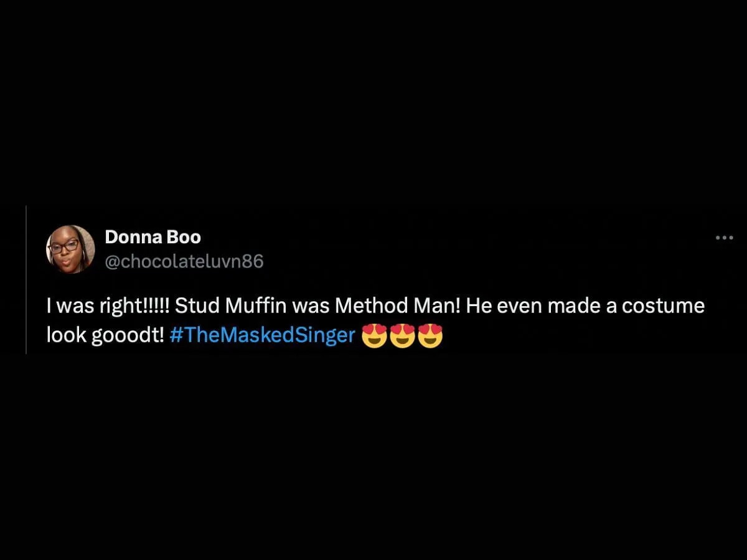Open the Donna Boo display name link
Screen dimensions: 747x560
[x=153, y=237]
